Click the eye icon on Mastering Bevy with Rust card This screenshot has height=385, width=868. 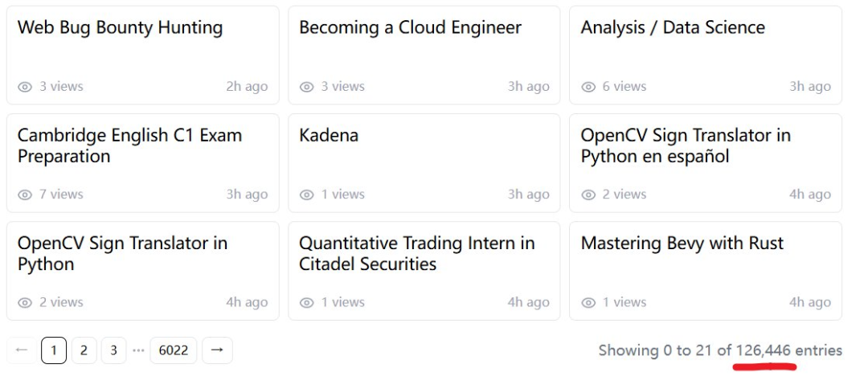588,303
